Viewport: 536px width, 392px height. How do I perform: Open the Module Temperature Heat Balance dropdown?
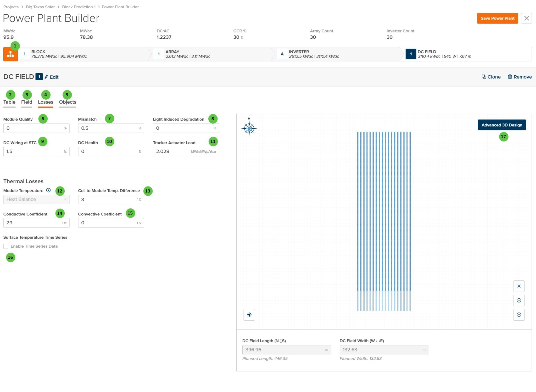click(36, 199)
